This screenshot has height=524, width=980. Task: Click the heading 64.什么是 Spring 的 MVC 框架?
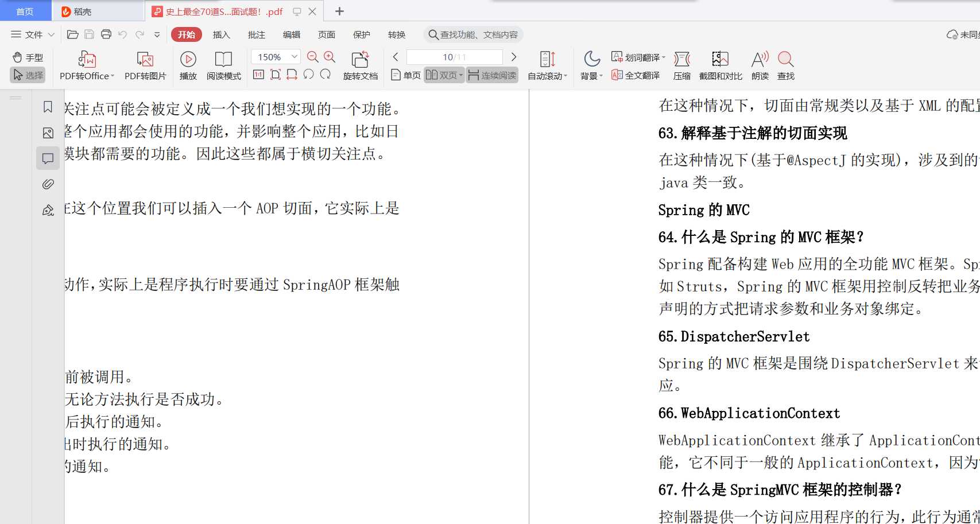pos(761,237)
